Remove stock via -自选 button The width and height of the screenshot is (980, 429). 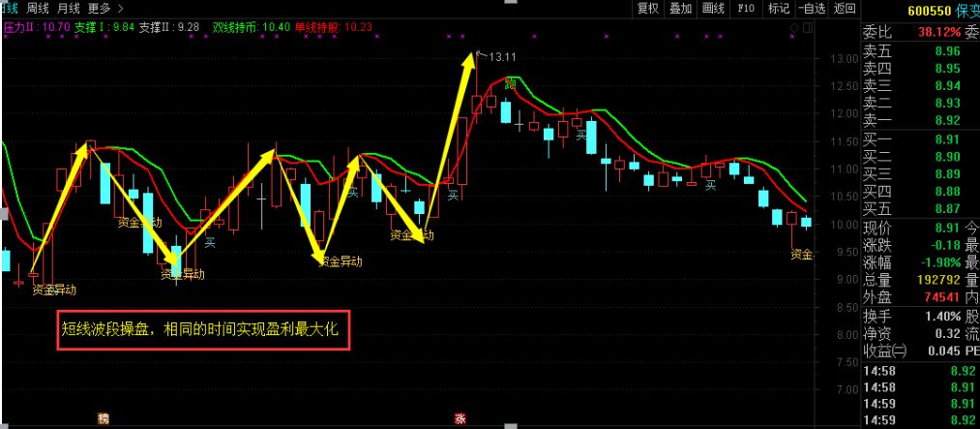pos(812,8)
